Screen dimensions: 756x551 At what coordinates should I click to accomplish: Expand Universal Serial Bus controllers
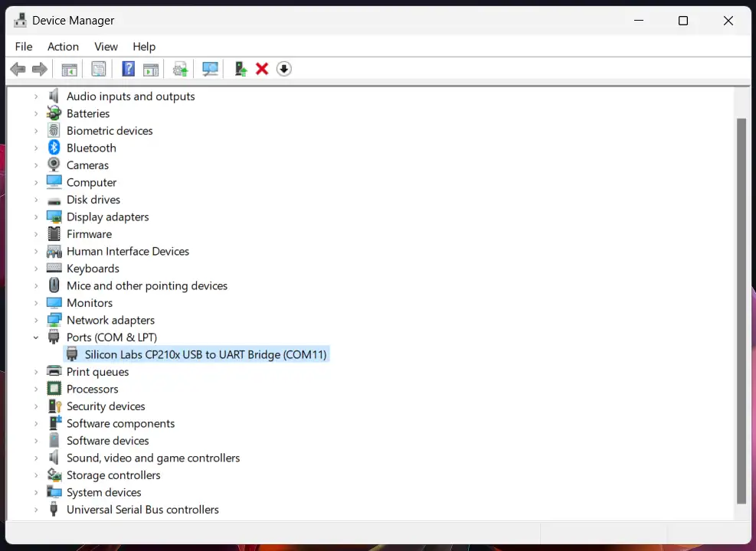point(36,510)
